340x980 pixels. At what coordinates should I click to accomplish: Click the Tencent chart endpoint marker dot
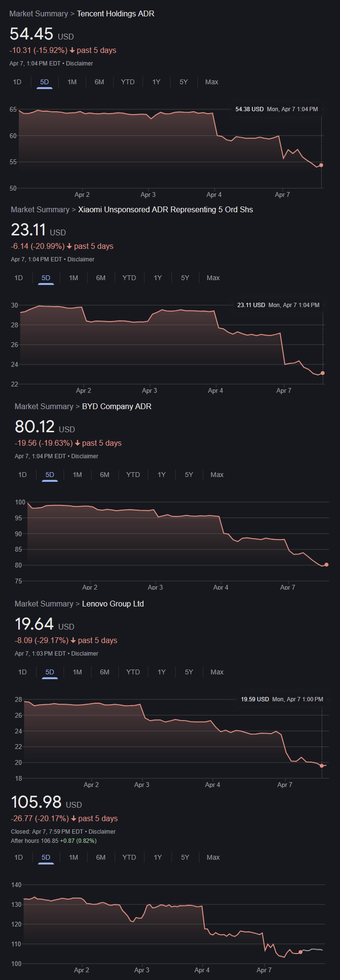coord(321,165)
